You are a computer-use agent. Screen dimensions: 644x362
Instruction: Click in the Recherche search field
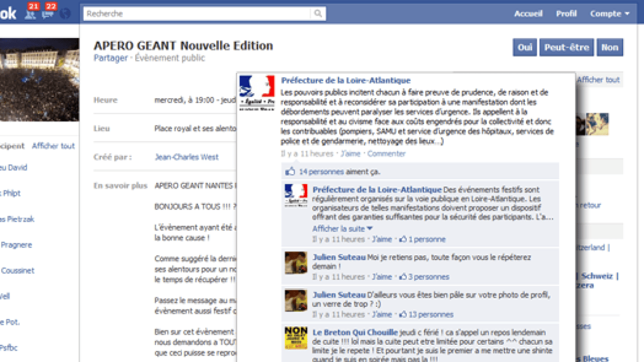(x=197, y=14)
